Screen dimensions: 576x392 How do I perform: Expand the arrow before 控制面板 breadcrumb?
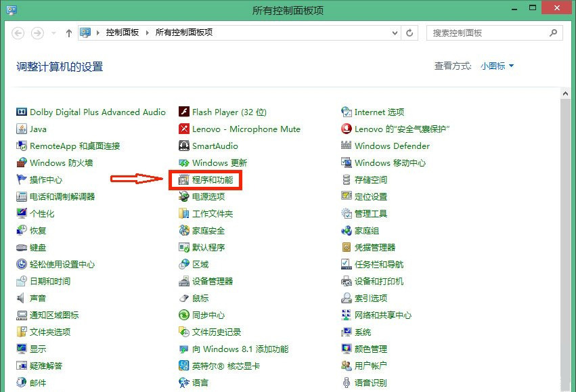98,32
